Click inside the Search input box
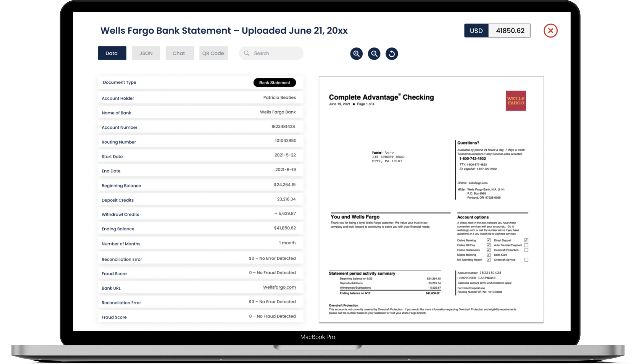The height and width of the screenshot is (364, 636). click(270, 53)
